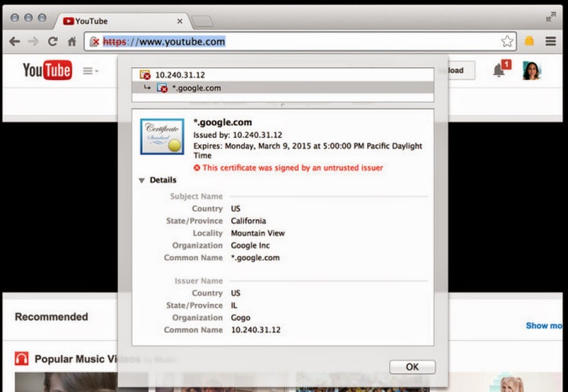Bookmark page with the star icon
Viewport: 568px width, 392px height.
(507, 41)
